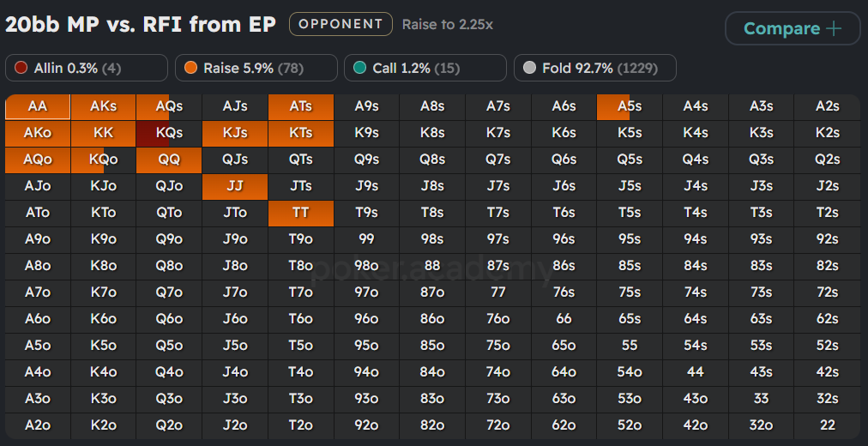Click the 72o hand cell
This screenshot has height=446, width=868.
coord(498,425)
